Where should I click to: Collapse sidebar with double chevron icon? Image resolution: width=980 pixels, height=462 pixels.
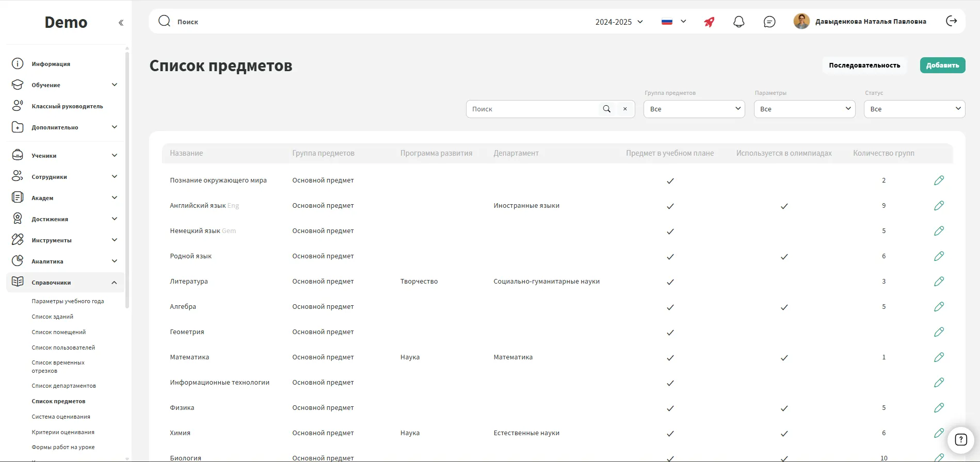coord(121,23)
